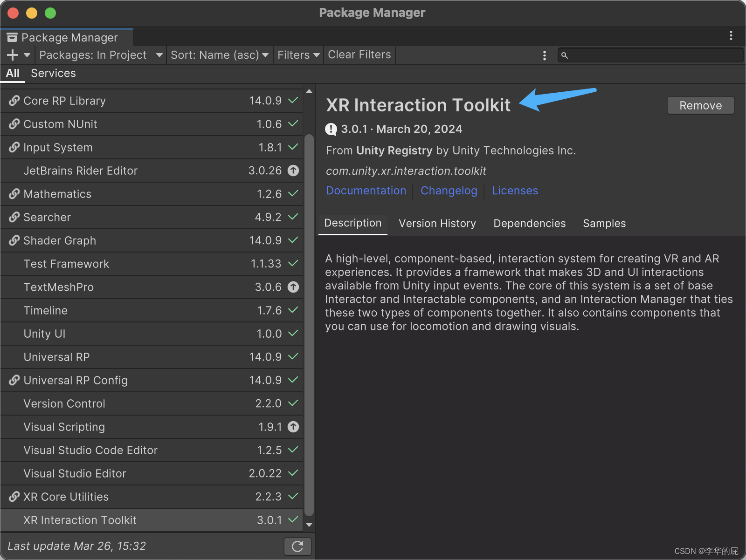The width and height of the screenshot is (746, 560).
Task: Open the Filters dropdown
Action: pyautogui.click(x=298, y=55)
